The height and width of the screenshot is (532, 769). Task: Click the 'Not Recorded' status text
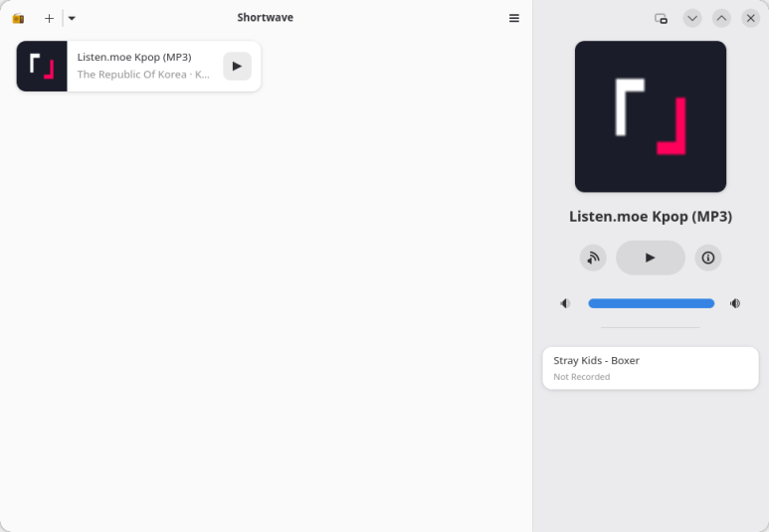pos(582,377)
